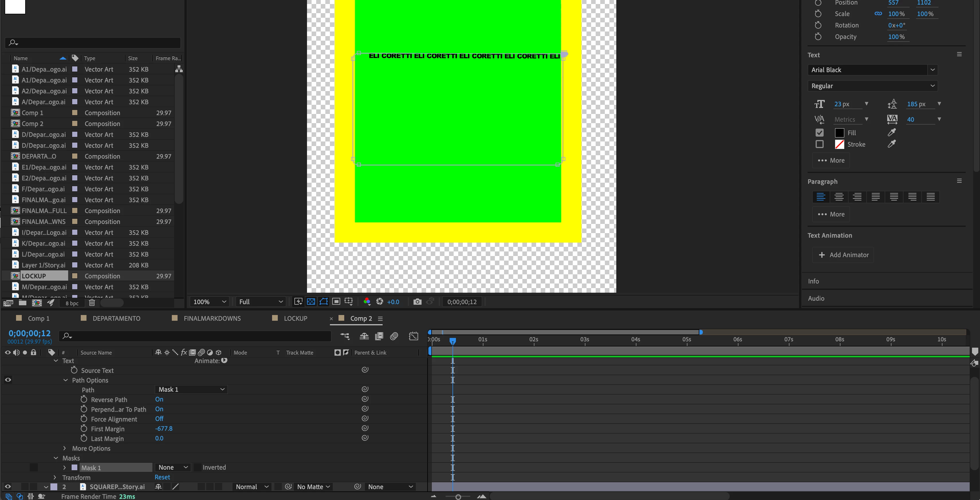Screen dimensions: 980x500
Task: Expand the More Options group
Action: tap(65, 448)
